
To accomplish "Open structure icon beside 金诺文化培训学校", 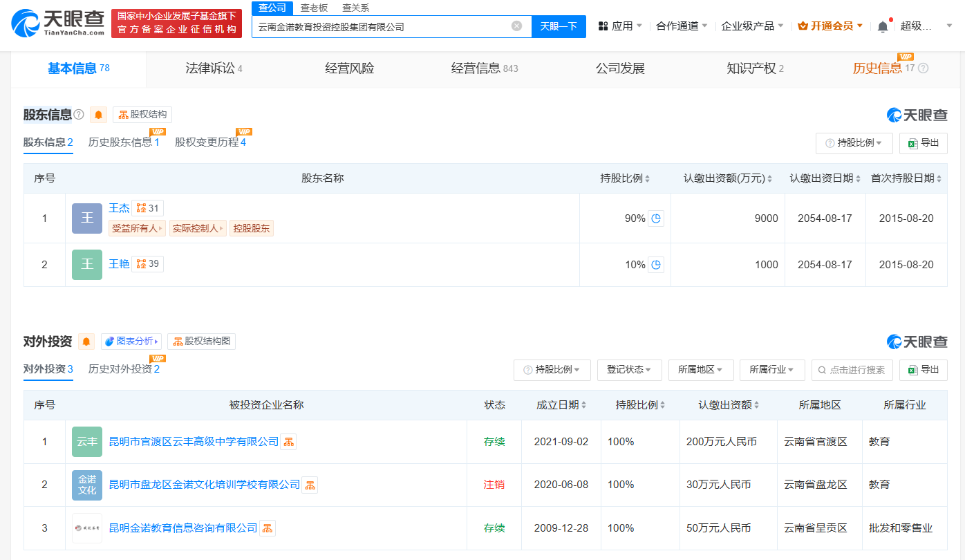I will (x=310, y=485).
